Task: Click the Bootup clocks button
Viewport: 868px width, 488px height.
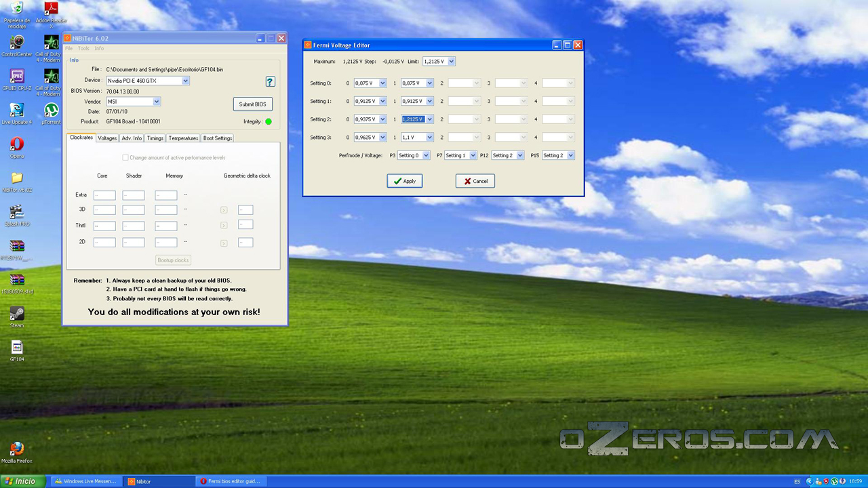Action: coord(173,260)
